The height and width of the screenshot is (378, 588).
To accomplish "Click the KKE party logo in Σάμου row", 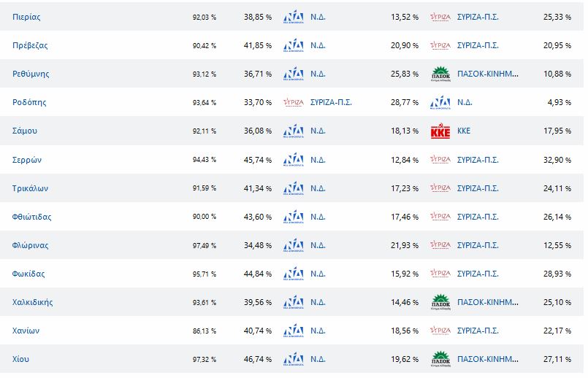I will 440,131.
